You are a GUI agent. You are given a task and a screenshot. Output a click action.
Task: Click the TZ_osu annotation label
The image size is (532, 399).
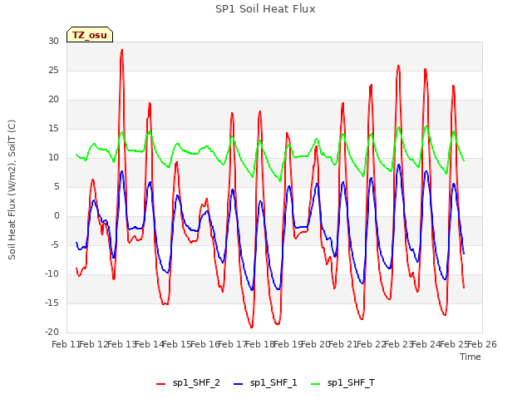(90, 35)
